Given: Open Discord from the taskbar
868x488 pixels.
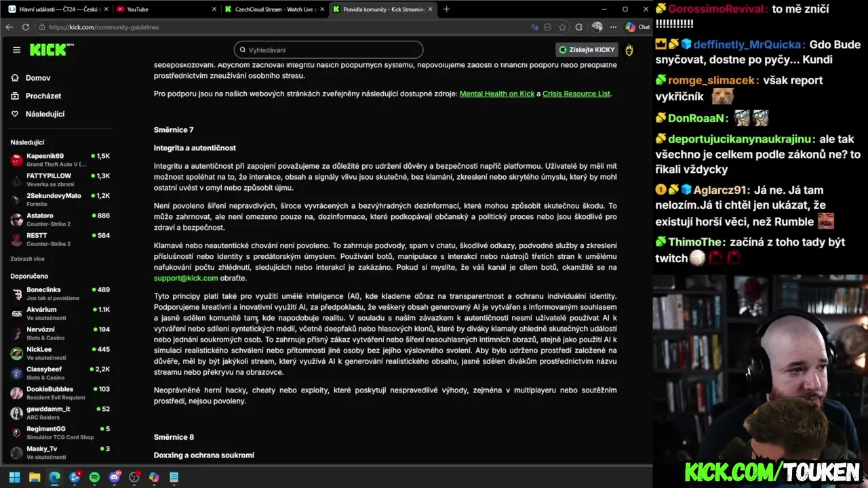Looking at the screenshot, I should tap(115, 477).
